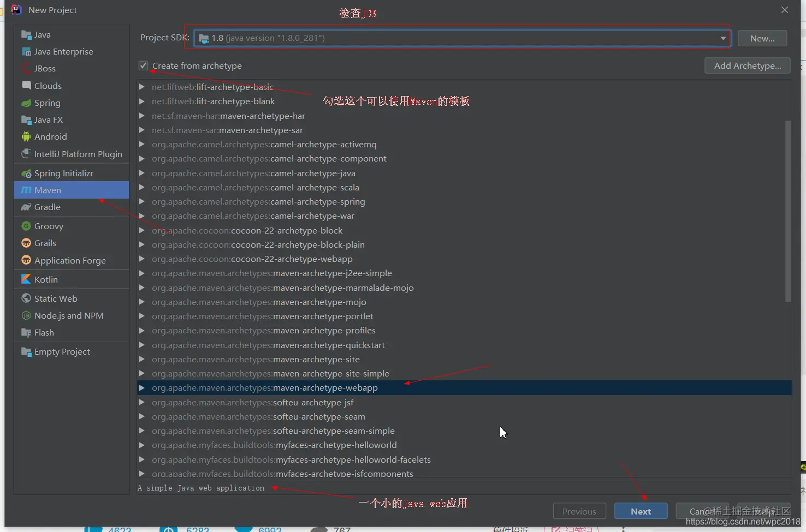Image resolution: width=806 pixels, height=532 pixels.
Task: Expand the softeu-archetype-jsf node
Action: coord(142,402)
